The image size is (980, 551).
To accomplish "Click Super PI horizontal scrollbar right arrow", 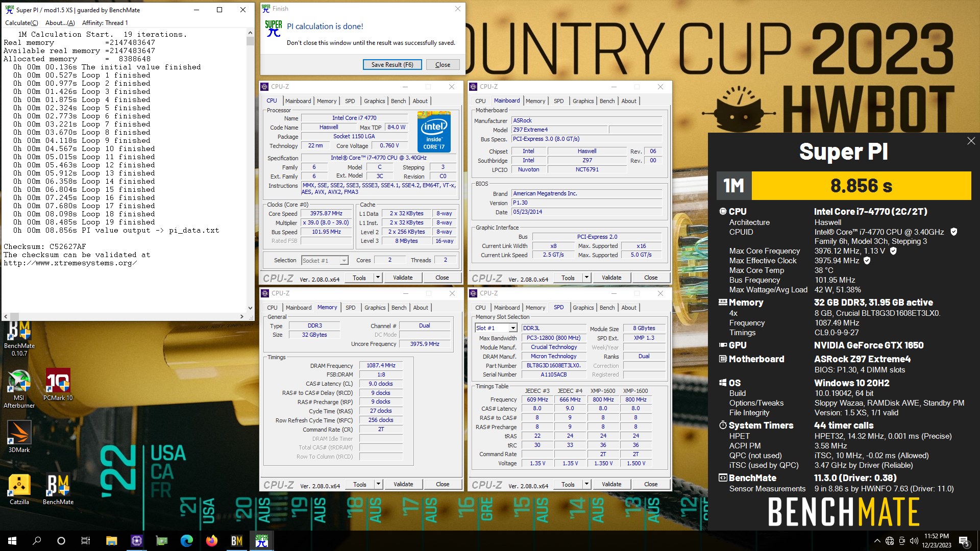I will click(x=242, y=316).
